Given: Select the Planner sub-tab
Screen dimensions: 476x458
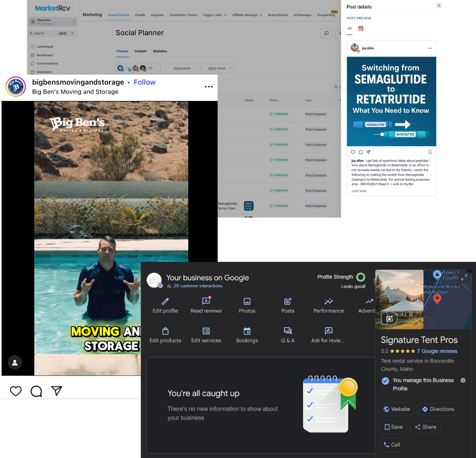Looking at the screenshot, I should (x=122, y=51).
